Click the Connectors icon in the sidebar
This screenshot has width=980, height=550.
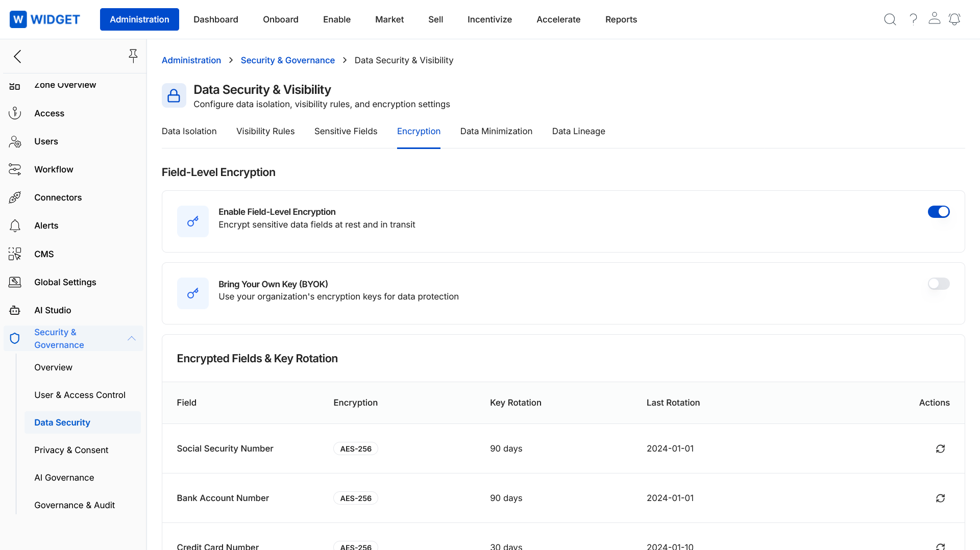click(15, 197)
